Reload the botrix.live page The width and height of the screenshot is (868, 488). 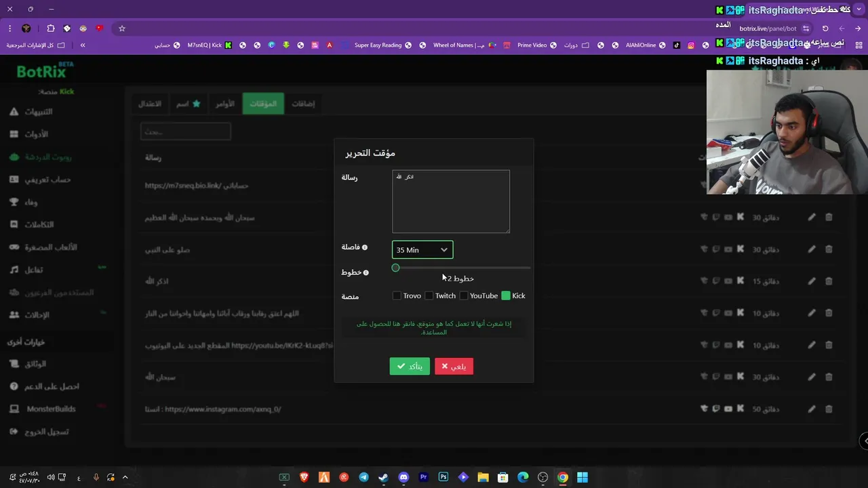pyautogui.click(x=825, y=28)
